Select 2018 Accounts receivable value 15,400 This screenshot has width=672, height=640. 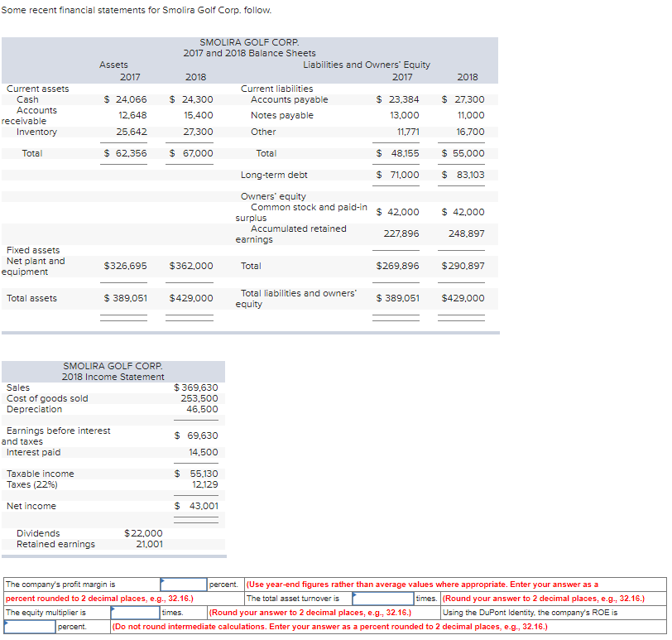(x=199, y=115)
